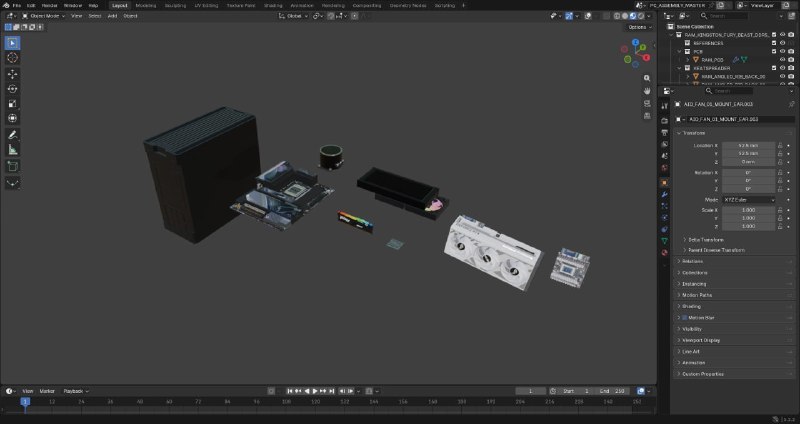The height and width of the screenshot is (424, 800).
Task: Toggle Location X lock icon
Action: [780, 145]
